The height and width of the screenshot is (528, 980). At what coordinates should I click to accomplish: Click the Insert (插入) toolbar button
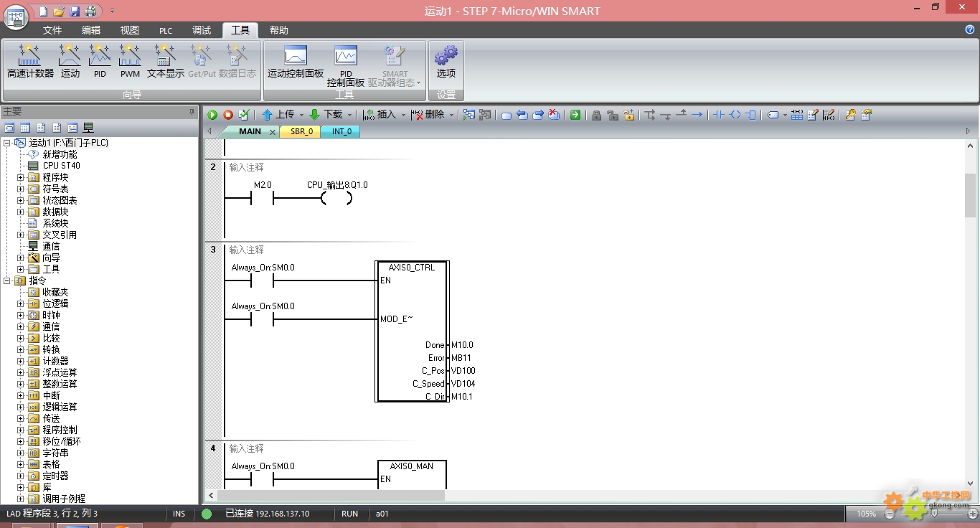(380, 115)
